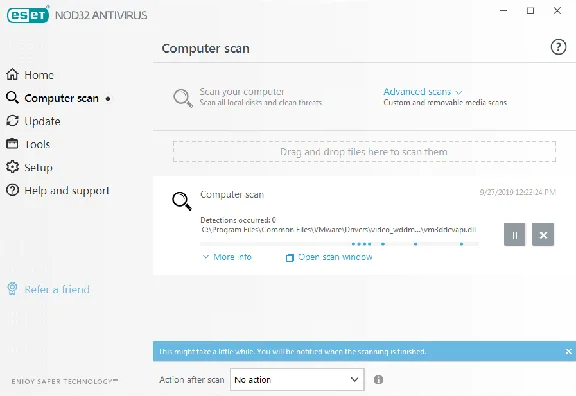Click the Tools briefcase icon
Image resolution: width=576 pixels, height=396 pixels.
[x=12, y=144]
